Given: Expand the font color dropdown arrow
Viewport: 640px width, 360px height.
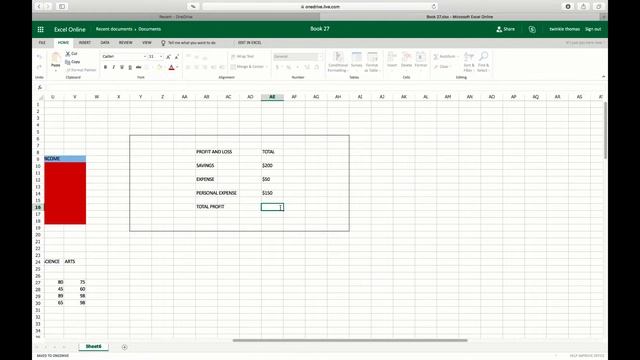Looking at the screenshot, I should 177,67.
